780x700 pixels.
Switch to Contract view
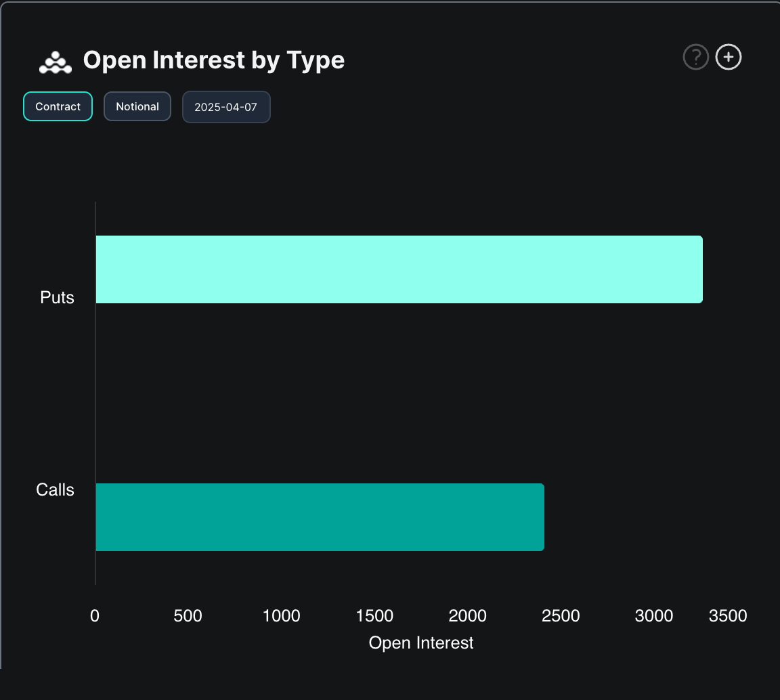(x=58, y=107)
